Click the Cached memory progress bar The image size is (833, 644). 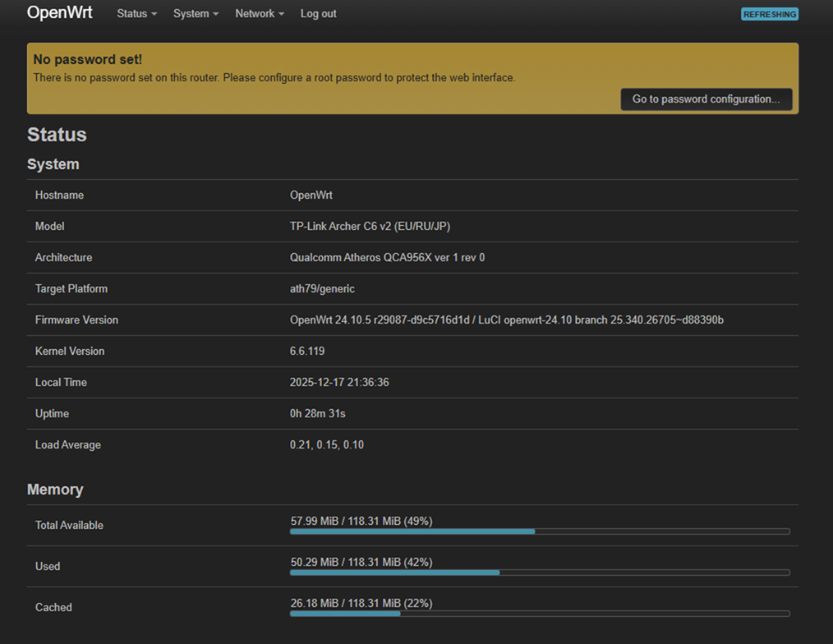click(x=540, y=614)
